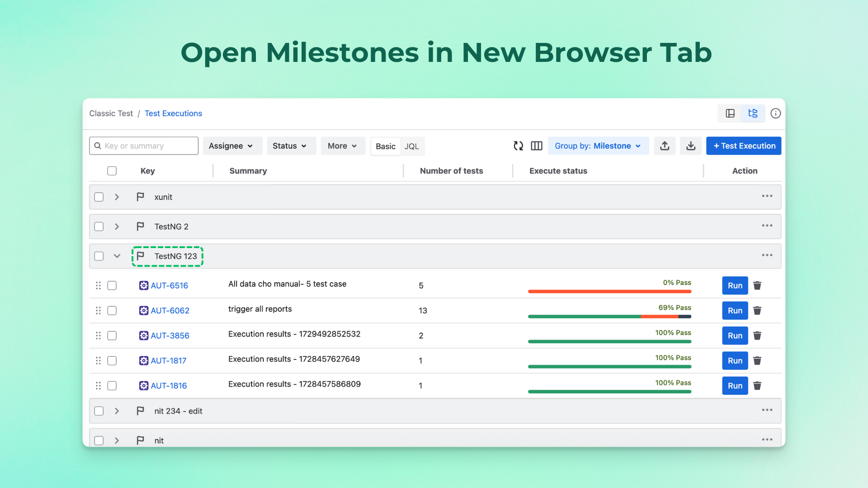Select the xunit milestone checkbox
Screen dimensions: 868x488
(99, 197)
